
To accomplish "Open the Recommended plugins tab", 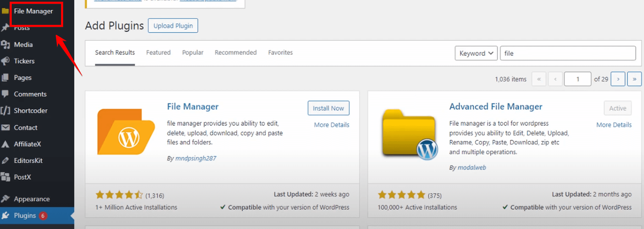I will pos(236,53).
